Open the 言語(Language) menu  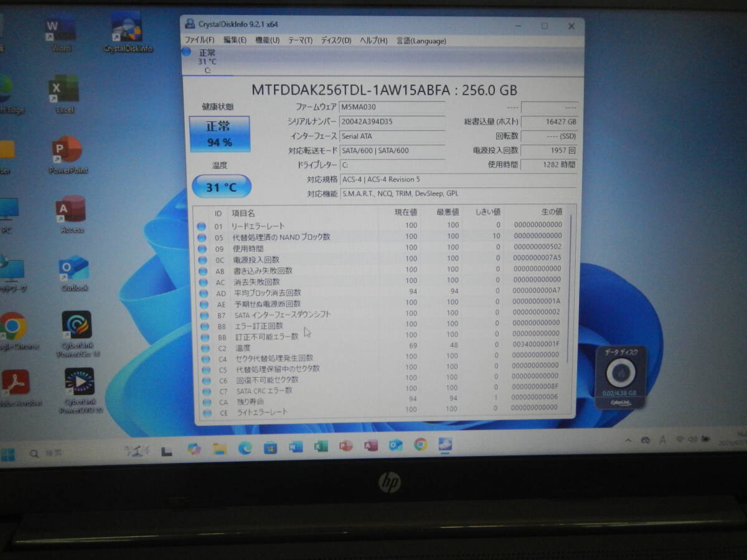421,40
